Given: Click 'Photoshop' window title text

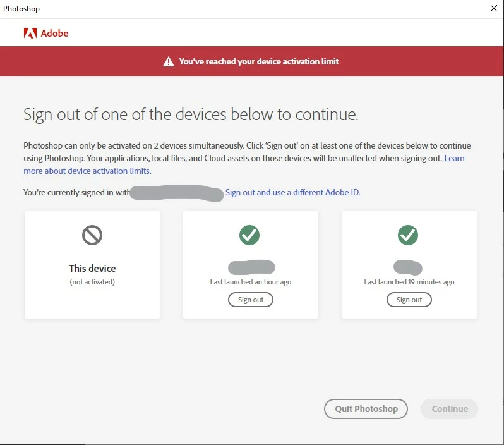Looking at the screenshot, I should click(21, 9).
